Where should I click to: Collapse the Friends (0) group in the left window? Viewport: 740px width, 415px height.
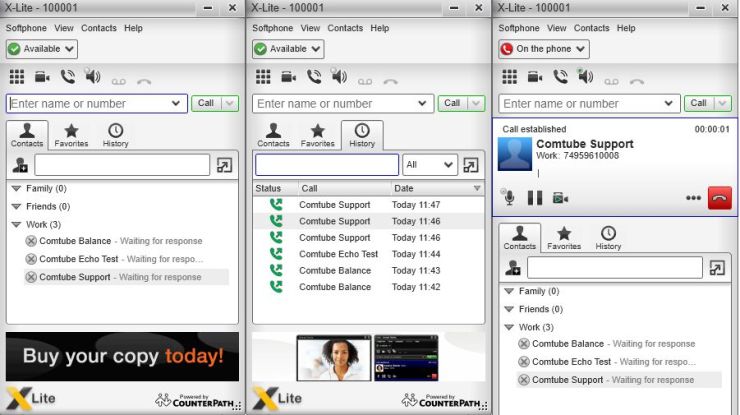pyautogui.click(x=17, y=206)
